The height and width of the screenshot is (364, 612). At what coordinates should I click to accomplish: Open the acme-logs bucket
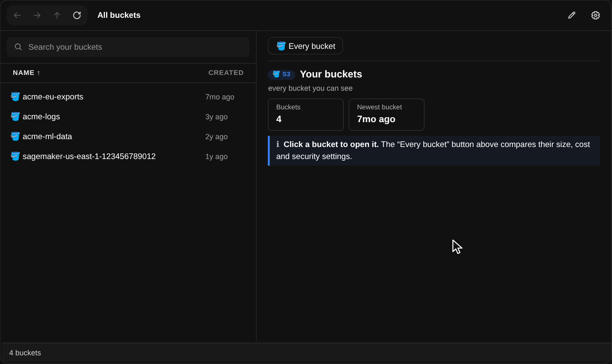[x=128, y=116]
